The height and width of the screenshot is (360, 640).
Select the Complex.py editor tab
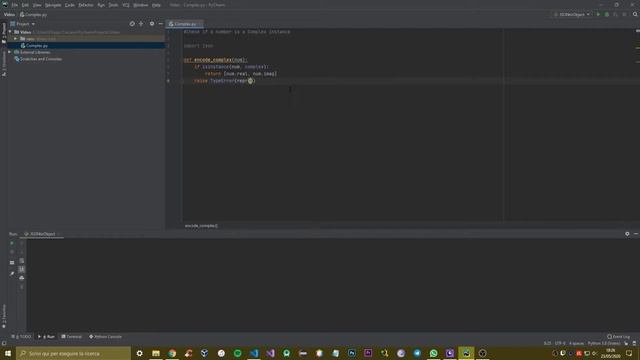(x=183, y=24)
